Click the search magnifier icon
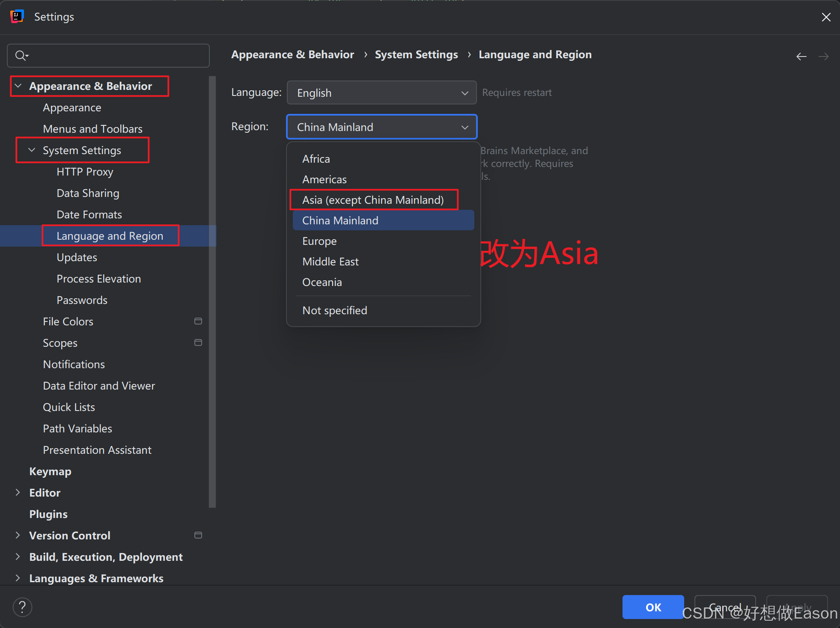This screenshot has height=628, width=840. click(21, 56)
